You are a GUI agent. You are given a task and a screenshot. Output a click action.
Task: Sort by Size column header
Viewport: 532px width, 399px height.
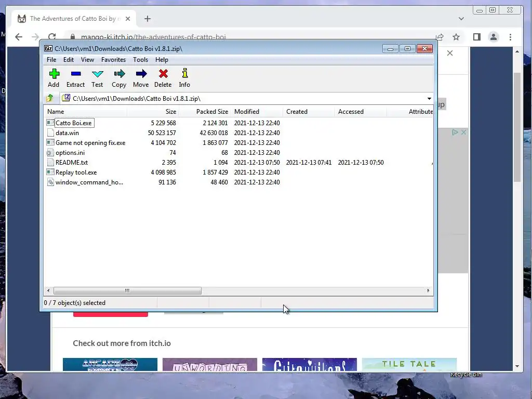click(x=153, y=112)
